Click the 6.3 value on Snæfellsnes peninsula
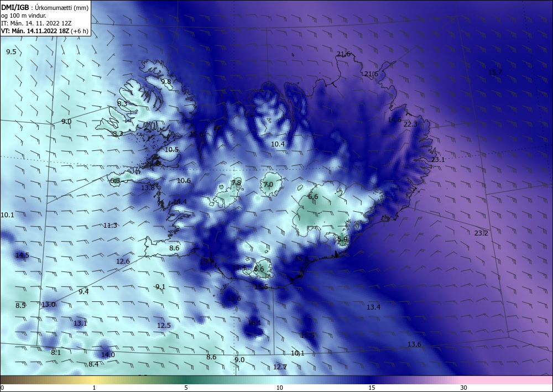Image resolution: width=553 pixels, height=392 pixels. pyautogui.click(x=115, y=181)
